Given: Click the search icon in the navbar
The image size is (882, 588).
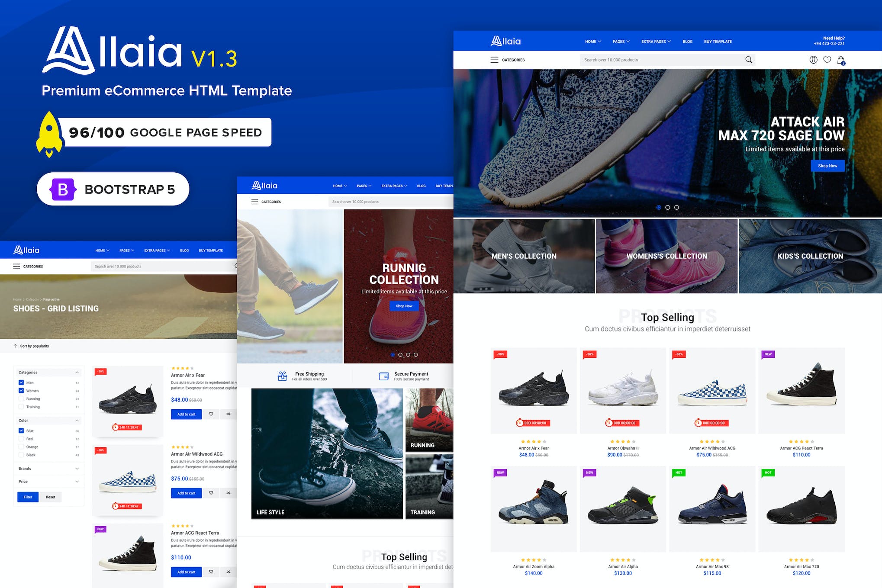Looking at the screenshot, I should coord(750,60).
